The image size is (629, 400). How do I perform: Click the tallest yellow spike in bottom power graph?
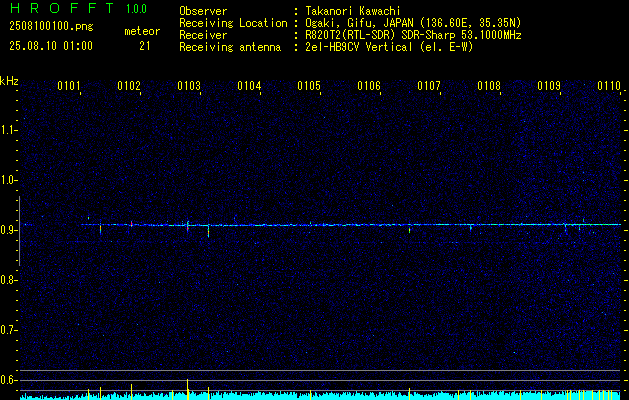point(187,389)
